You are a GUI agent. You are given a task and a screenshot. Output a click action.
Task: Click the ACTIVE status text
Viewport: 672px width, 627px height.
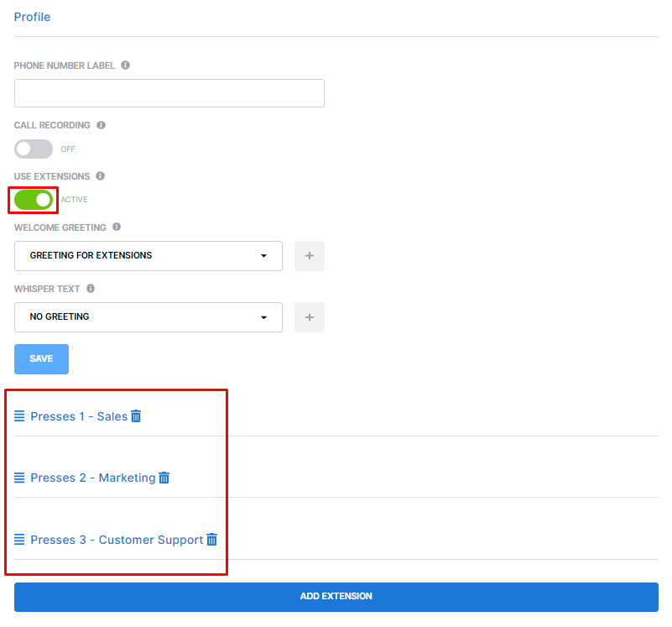coord(74,200)
